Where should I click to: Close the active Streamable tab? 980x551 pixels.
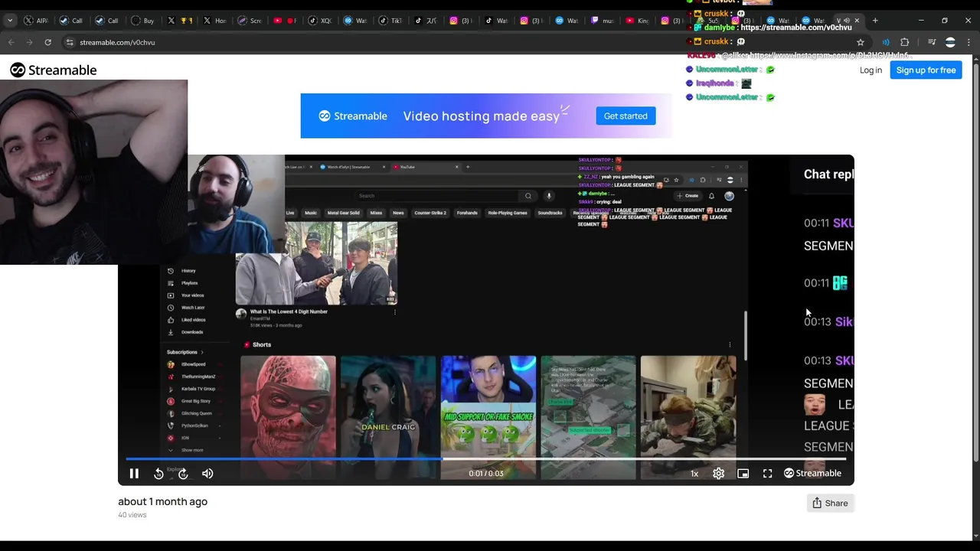857,21
